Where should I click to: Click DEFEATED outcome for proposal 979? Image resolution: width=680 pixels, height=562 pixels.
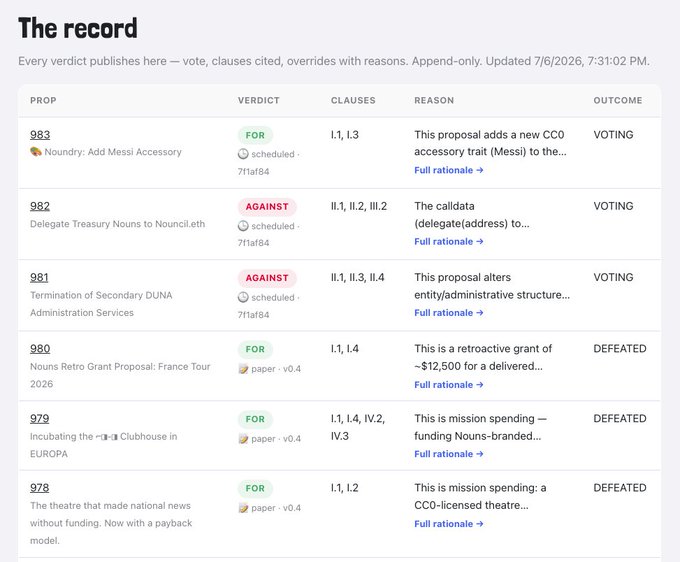(620, 418)
